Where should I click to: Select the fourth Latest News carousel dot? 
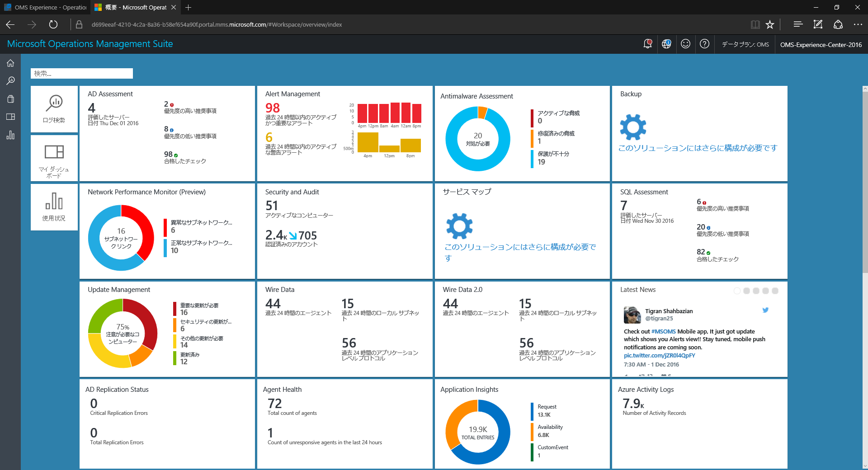pyautogui.click(x=765, y=291)
